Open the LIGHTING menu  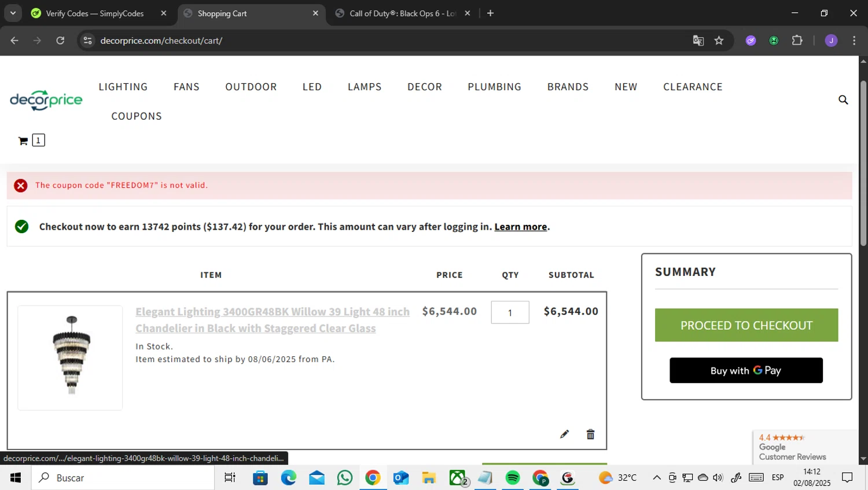[x=123, y=87]
